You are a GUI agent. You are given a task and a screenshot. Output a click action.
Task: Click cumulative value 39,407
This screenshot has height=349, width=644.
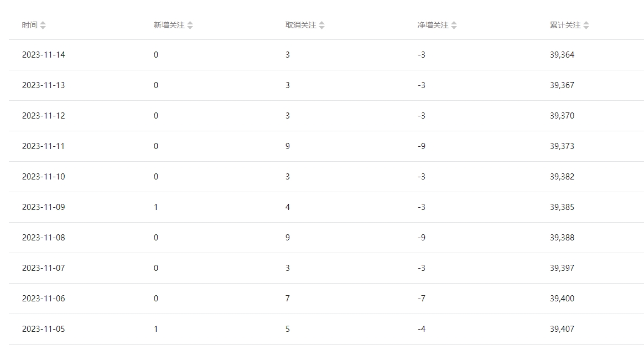[x=562, y=329]
